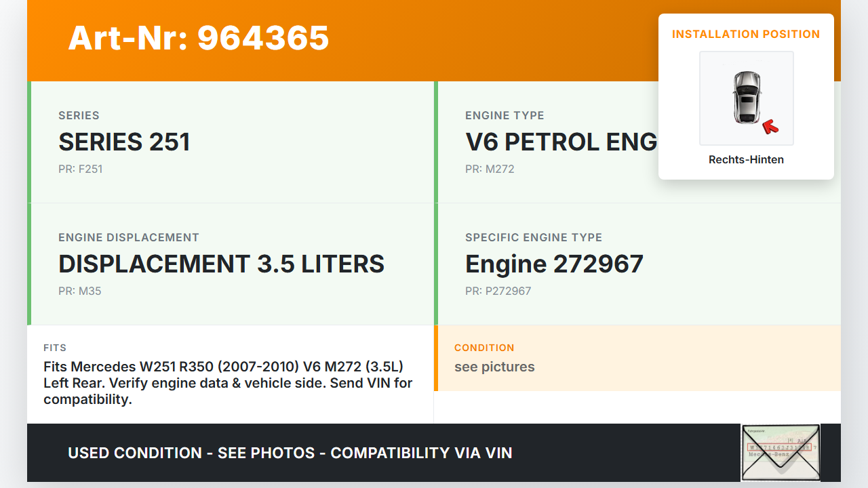868x488 pixels.
Task: Select the PR: M35 code
Action: pos(80,291)
